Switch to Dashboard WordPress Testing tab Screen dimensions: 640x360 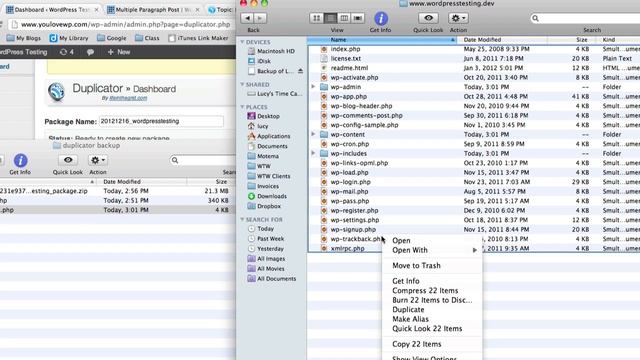[52, 9]
